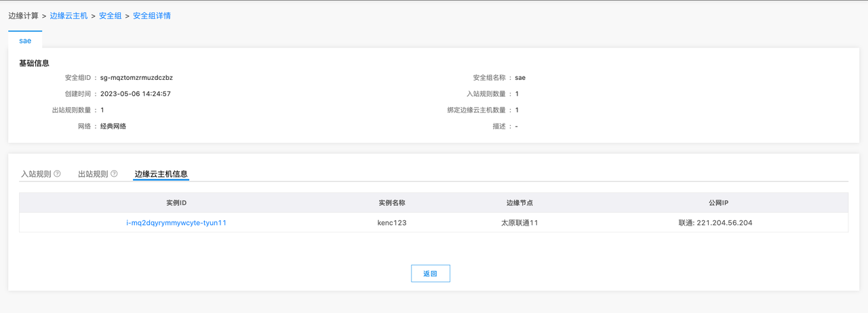Viewport: 868px width, 313px height.
Task: Click the 太原联通11 edge node cell
Action: (x=519, y=223)
